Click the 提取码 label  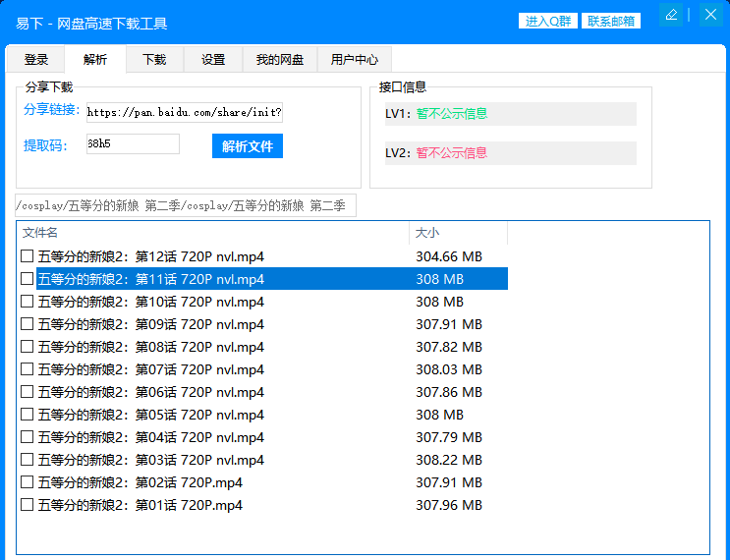(45, 145)
